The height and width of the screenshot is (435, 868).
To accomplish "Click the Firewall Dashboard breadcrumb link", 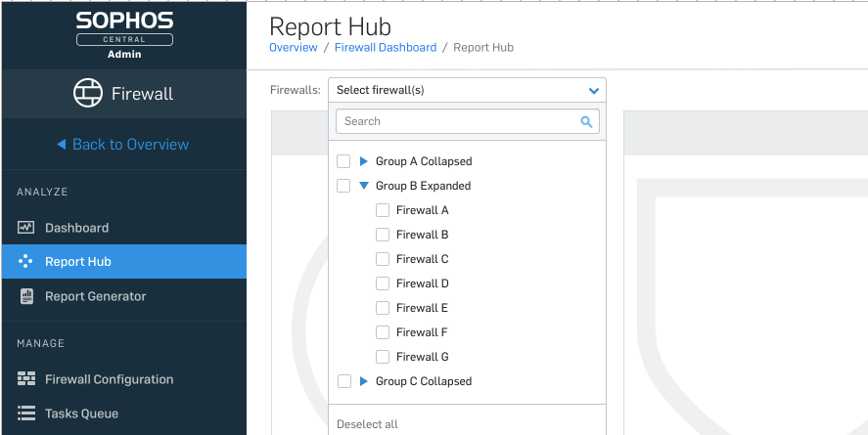I will click(386, 48).
